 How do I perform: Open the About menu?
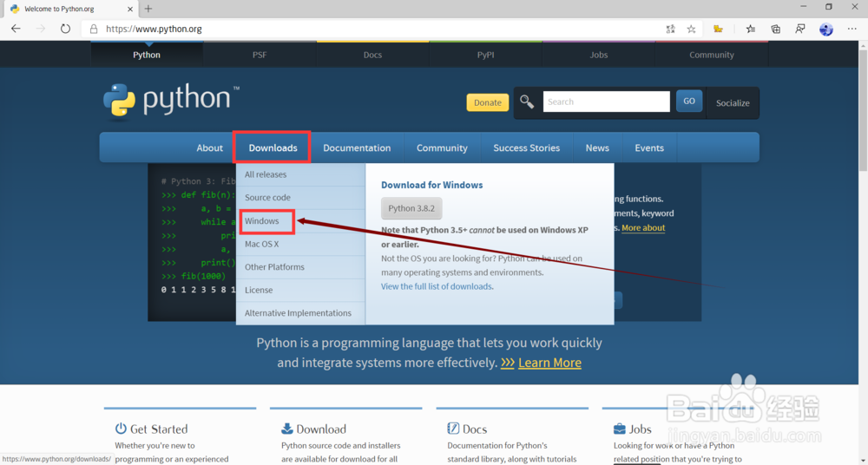pos(209,147)
